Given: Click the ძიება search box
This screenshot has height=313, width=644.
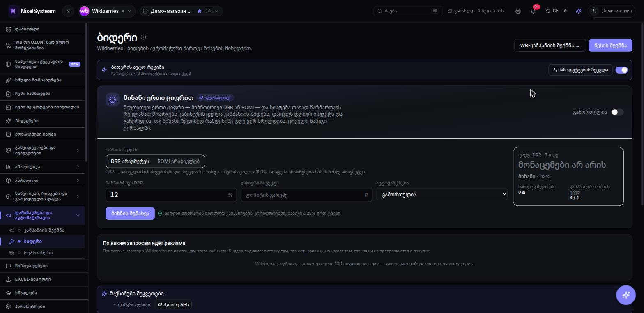Looking at the screenshot, I should (x=408, y=11).
